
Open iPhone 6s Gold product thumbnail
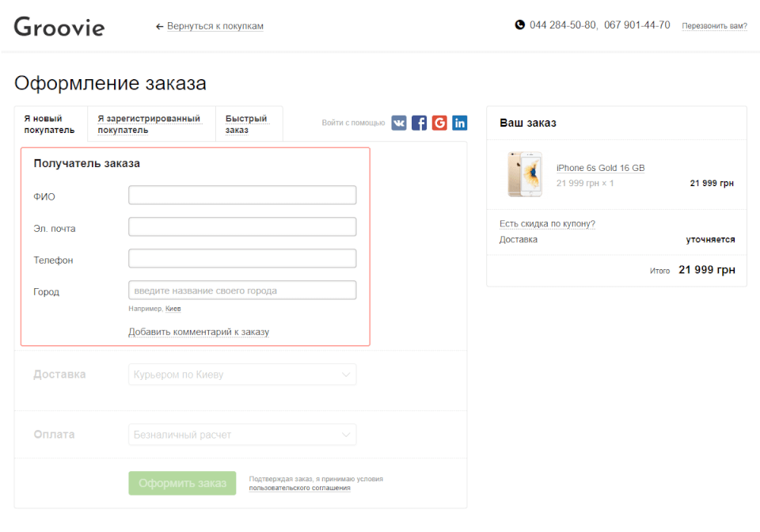525,174
